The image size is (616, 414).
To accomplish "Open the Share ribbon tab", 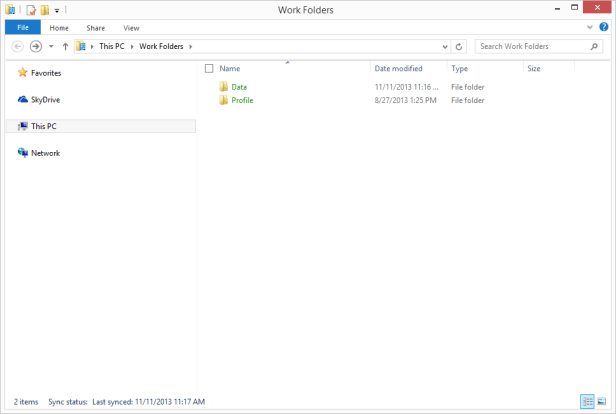I will click(96, 28).
